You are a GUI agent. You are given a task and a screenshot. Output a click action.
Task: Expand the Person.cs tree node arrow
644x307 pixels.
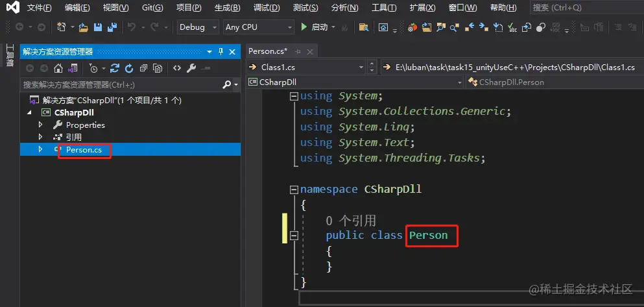tap(40, 149)
